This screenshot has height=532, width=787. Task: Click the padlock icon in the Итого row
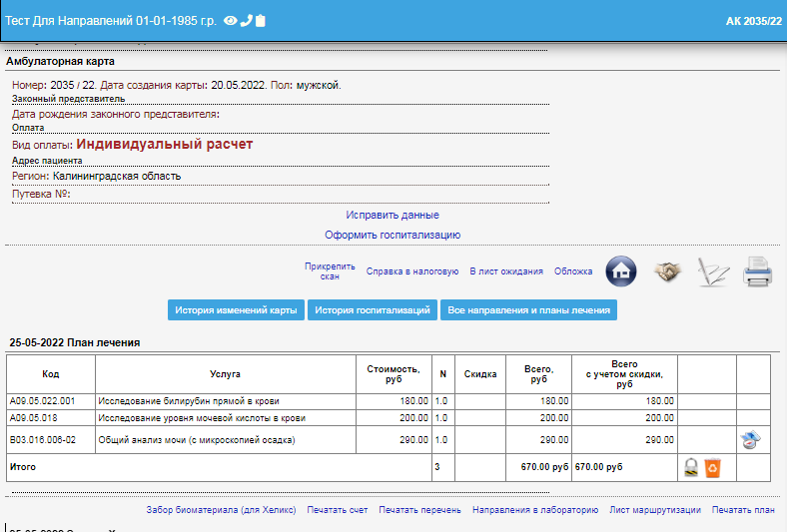click(690, 466)
